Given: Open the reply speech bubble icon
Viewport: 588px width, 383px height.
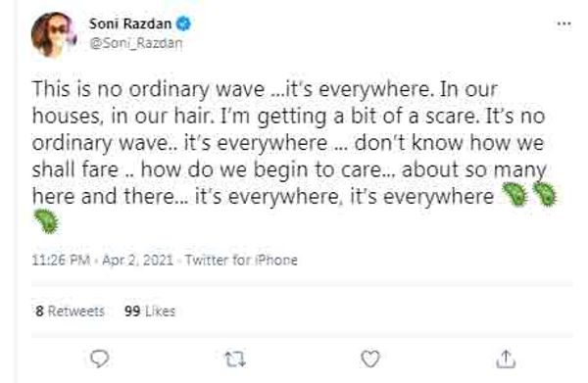Looking at the screenshot, I should click(x=100, y=359).
